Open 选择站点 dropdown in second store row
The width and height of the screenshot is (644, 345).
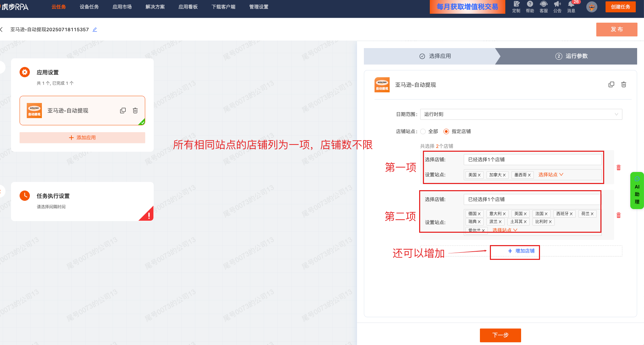[x=505, y=230]
